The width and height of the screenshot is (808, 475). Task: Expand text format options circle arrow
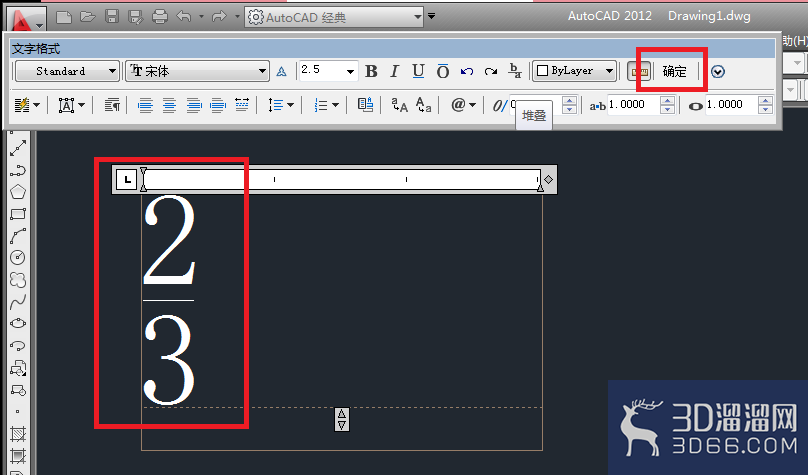pos(718,72)
